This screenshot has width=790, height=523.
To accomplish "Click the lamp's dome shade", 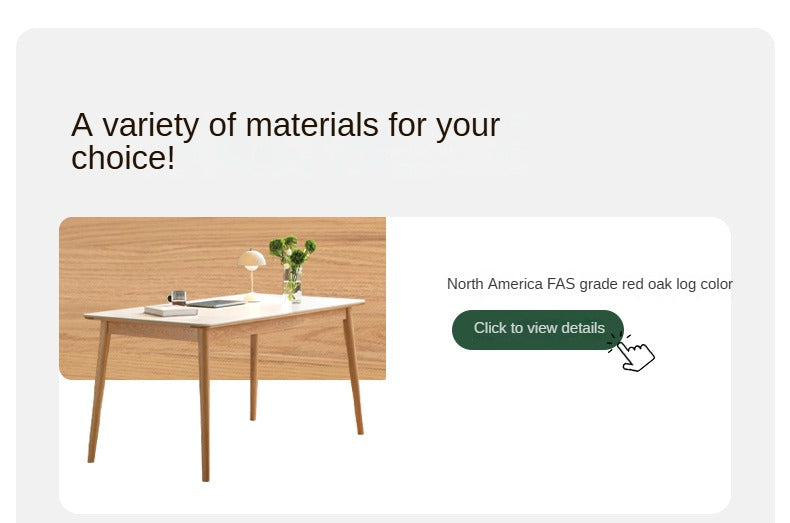I will pyautogui.click(x=252, y=258).
